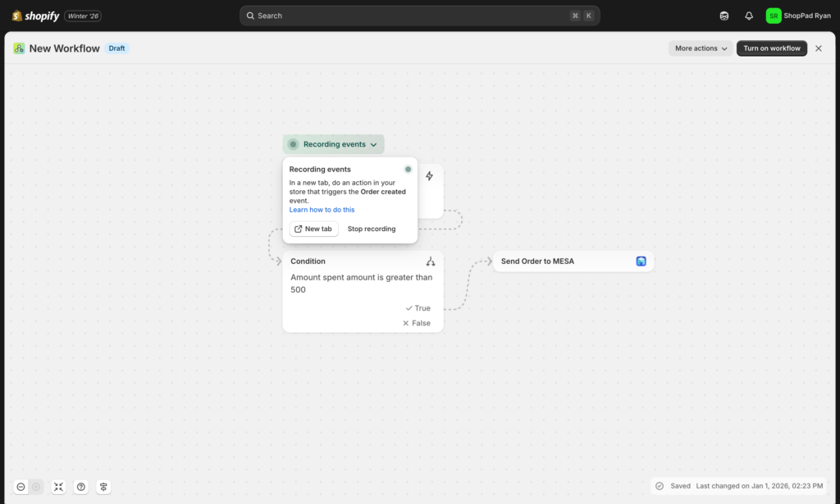Image resolution: width=840 pixels, height=504 pixels.
Task: Open a New tab from the recording popup
Action: point(313,229)
